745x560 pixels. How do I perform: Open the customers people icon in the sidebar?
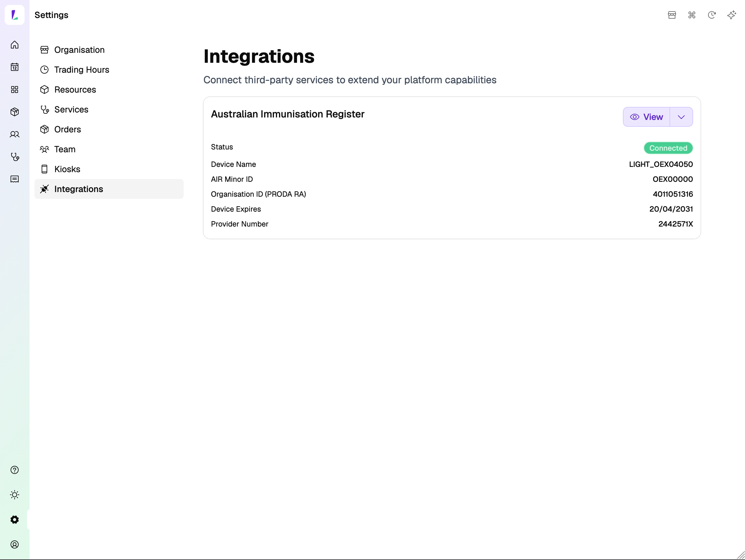pos(15,135)
